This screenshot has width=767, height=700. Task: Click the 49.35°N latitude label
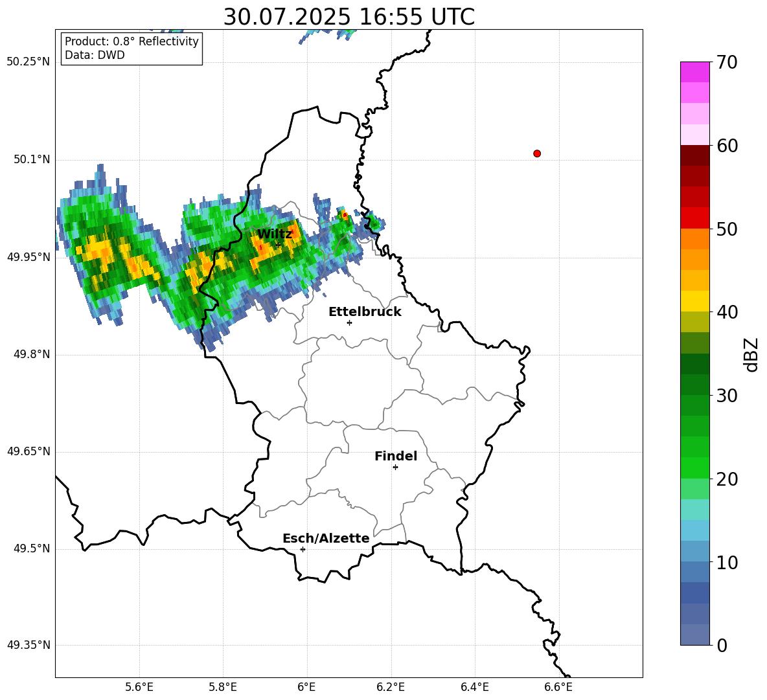pyautogui.click(x=29, y=645)
